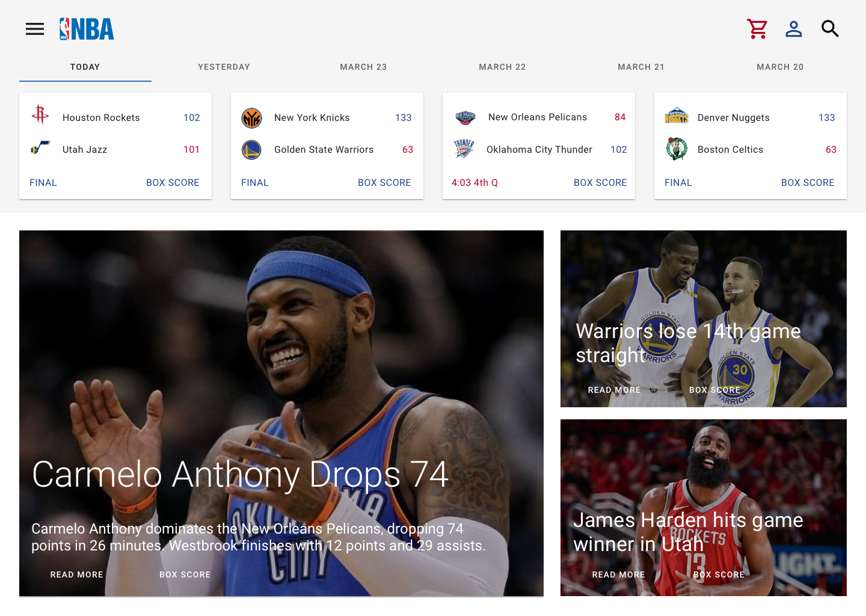
Task: Click the Utah Jazz score 101
Action: click(191, 150)
